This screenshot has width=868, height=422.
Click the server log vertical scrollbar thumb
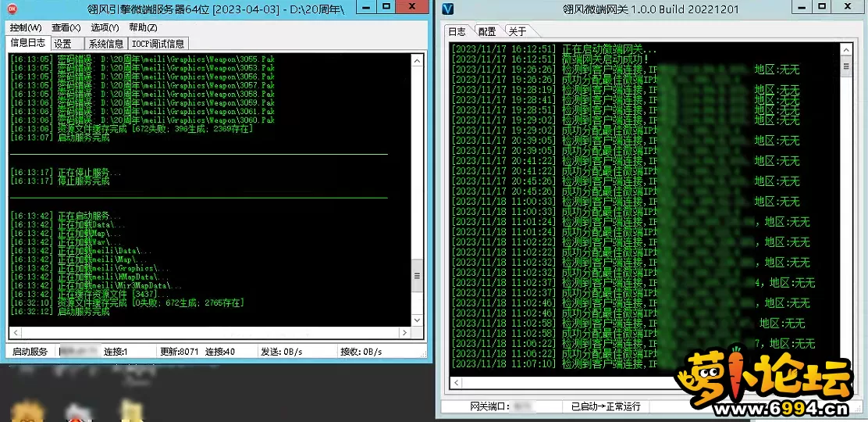click(x=418, y=277)
